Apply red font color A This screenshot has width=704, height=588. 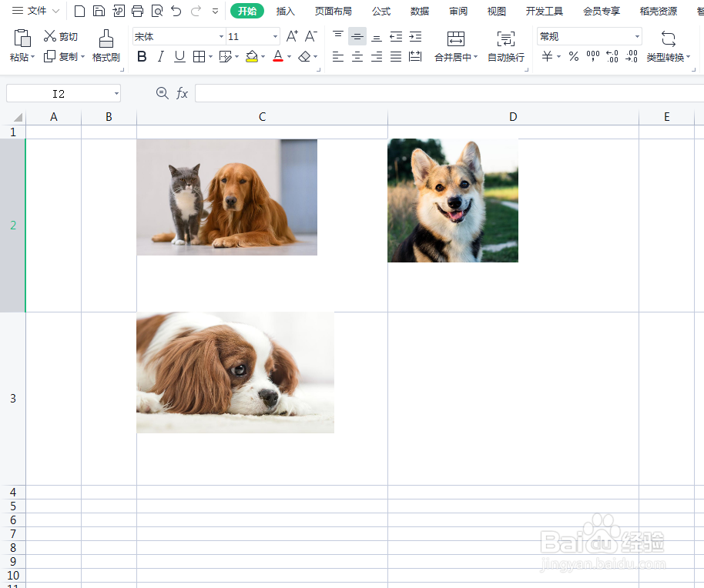[x=278, y=56]
